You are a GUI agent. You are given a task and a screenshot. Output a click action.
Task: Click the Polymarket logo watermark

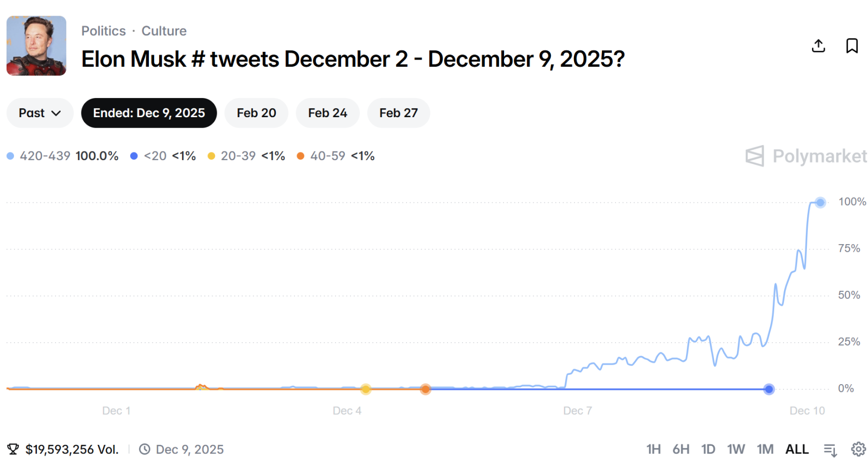coord(805,156)
